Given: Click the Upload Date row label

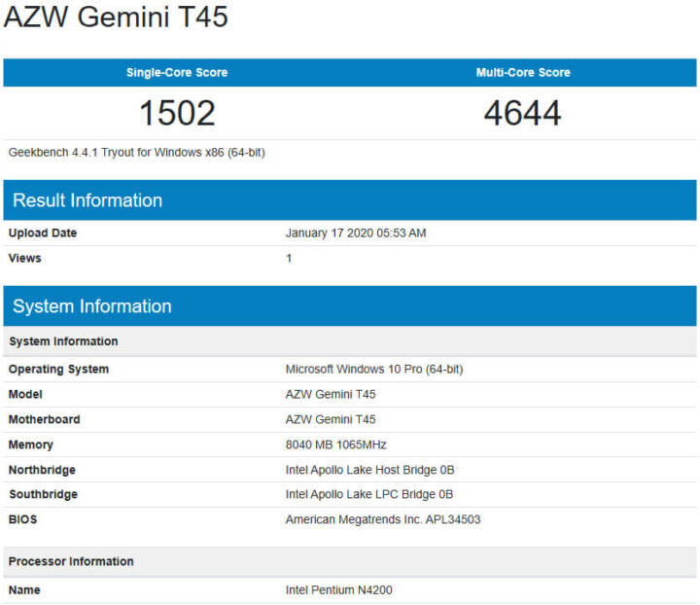Looking at the screenshot, I should [x=43, y=233].
